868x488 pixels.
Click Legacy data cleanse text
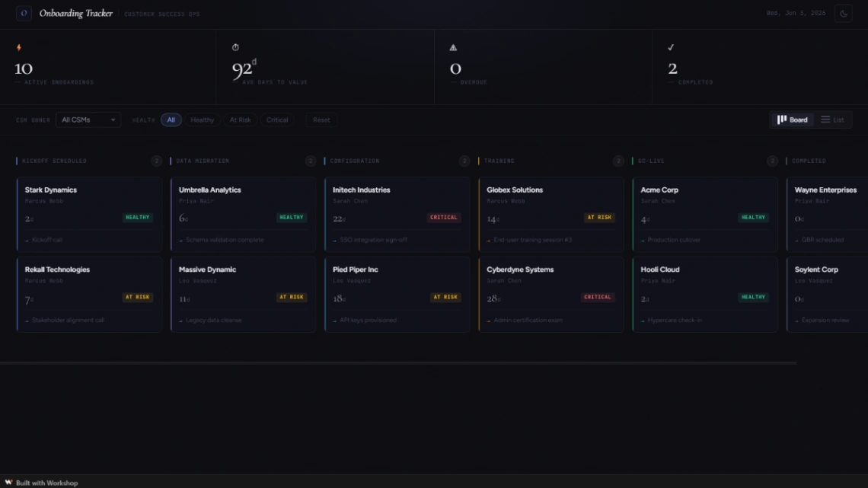(x=214, y=321)
